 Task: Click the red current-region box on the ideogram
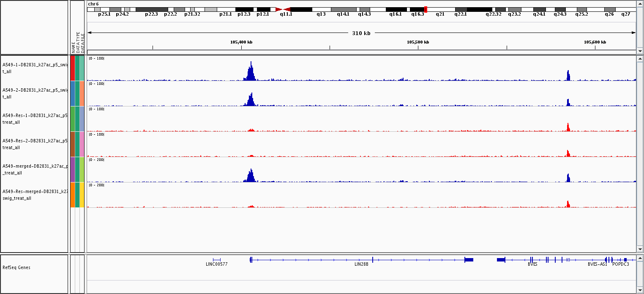(426, 9)
